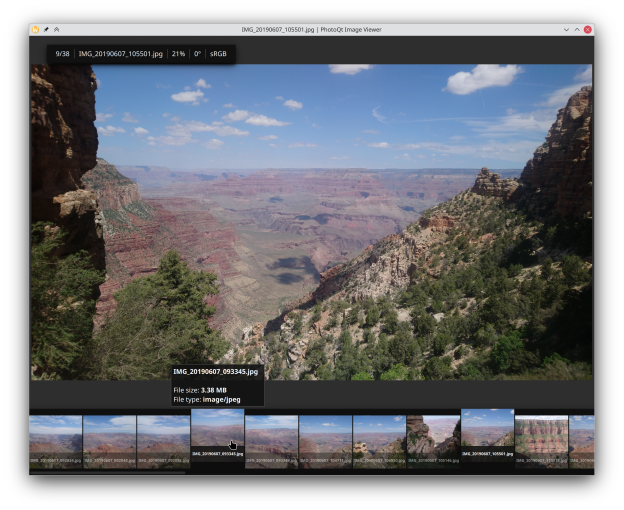624x510 pixels.
Task: Click the 21% zoom level indicator
Action: click(178, 53)
